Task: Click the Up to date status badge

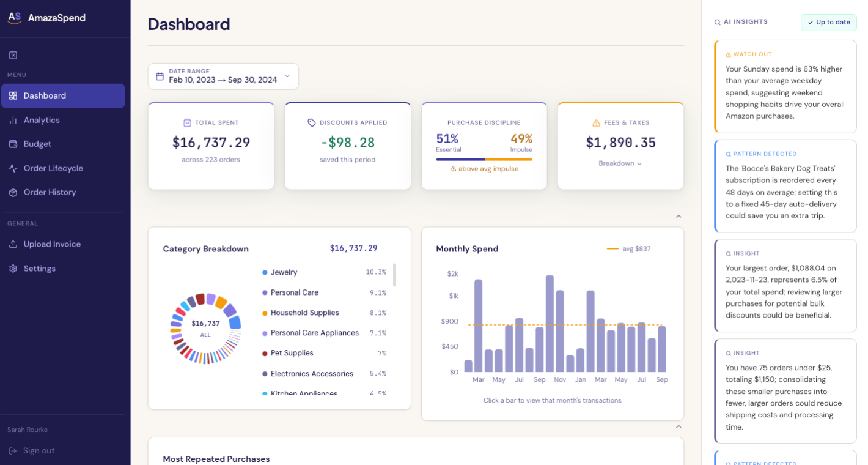Action: coord(829,22)
